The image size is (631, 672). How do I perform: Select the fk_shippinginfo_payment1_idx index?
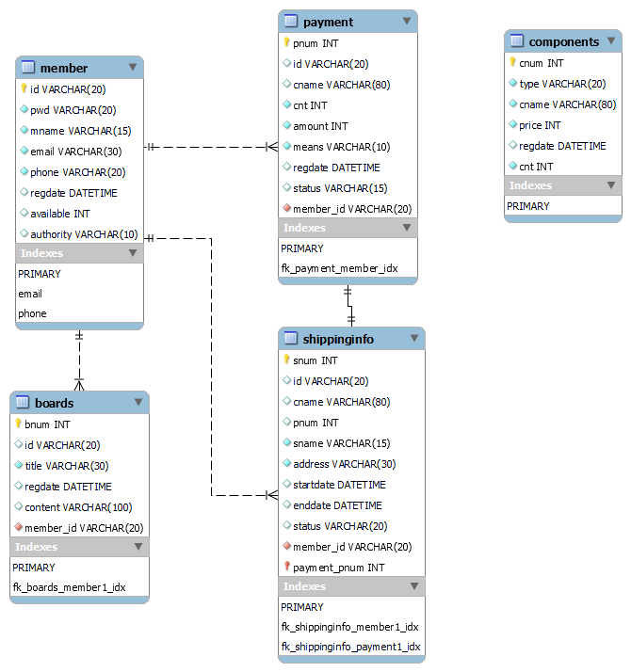351,647
